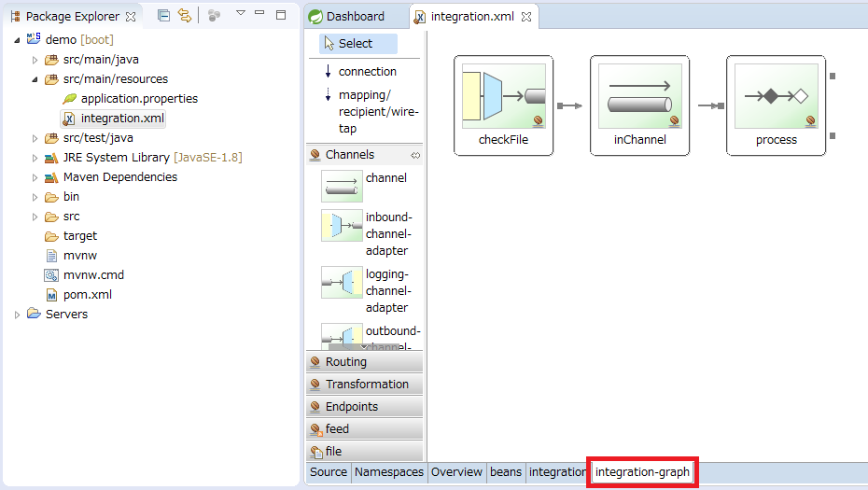Open the file palette drawer

pos(364,451)
